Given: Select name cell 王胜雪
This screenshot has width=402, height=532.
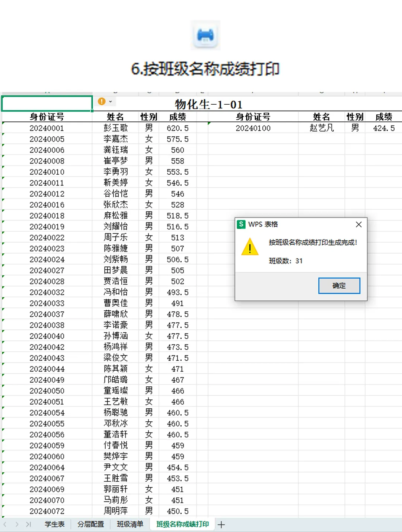Looking at the screenshot, I should tap(115, 479).
